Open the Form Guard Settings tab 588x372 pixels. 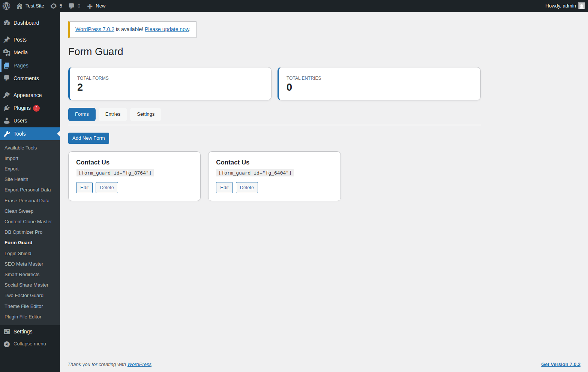click(145, 114)
